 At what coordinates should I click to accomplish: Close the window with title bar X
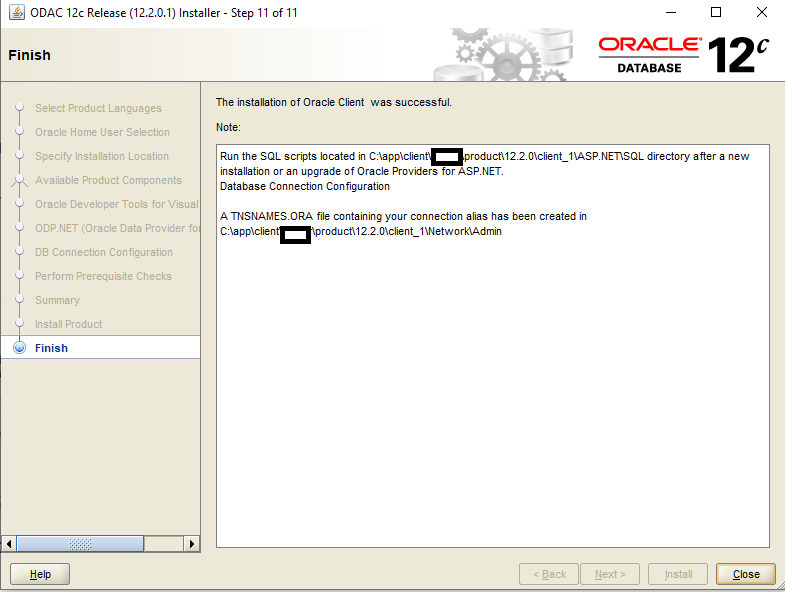coord(761,13)
